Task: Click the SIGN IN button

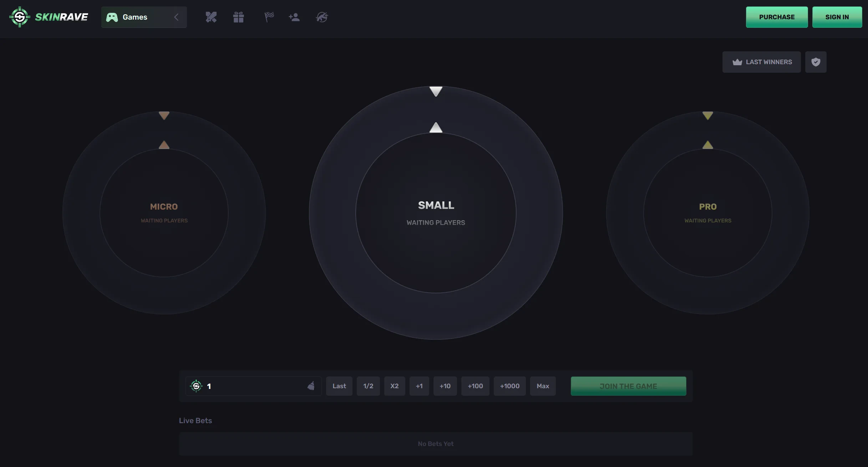Action: 837,17
